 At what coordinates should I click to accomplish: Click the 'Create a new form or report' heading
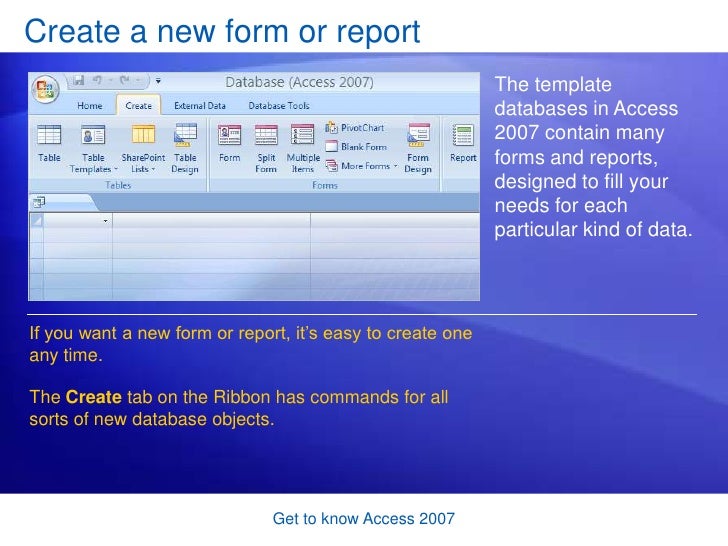coord(222,32)
